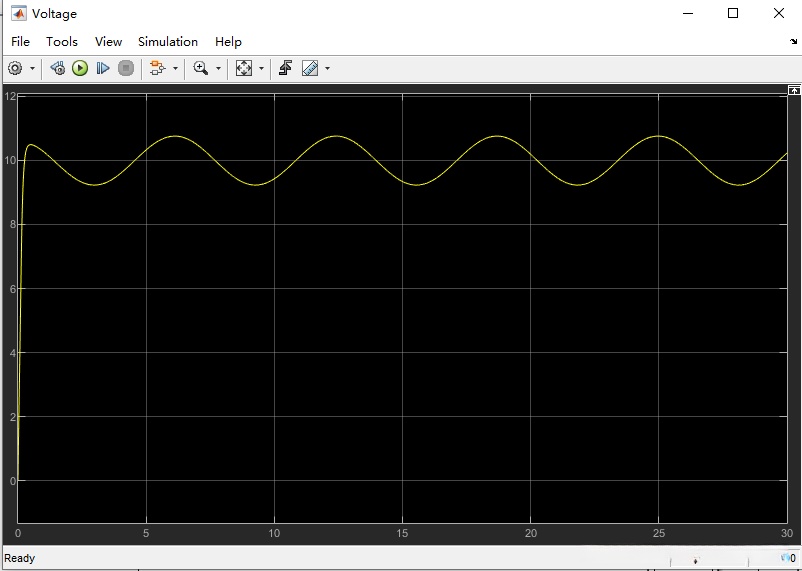Click the dock scope arrow in the menu bar
The image size is (802, 571).
coord(793,42)
